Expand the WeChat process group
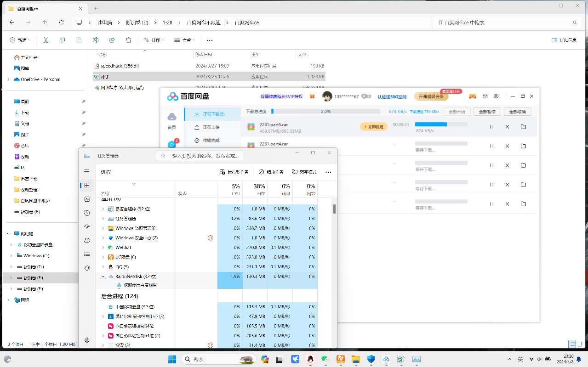Image resolution: width=588 pixels, height=367 pixels. [x=103, y=248]
